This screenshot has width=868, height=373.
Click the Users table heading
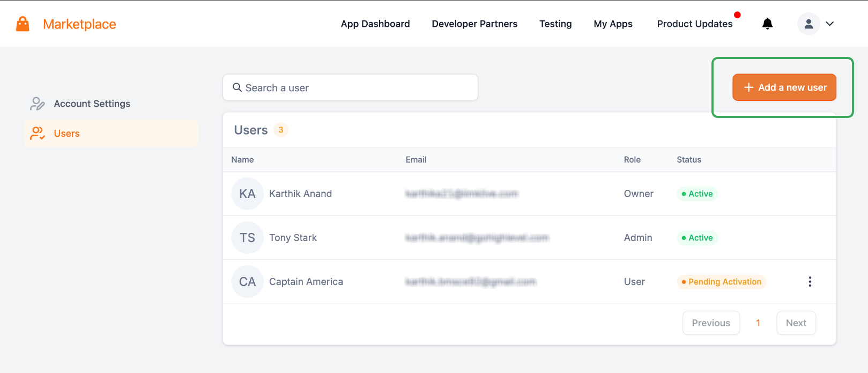[x=251, y=130]
